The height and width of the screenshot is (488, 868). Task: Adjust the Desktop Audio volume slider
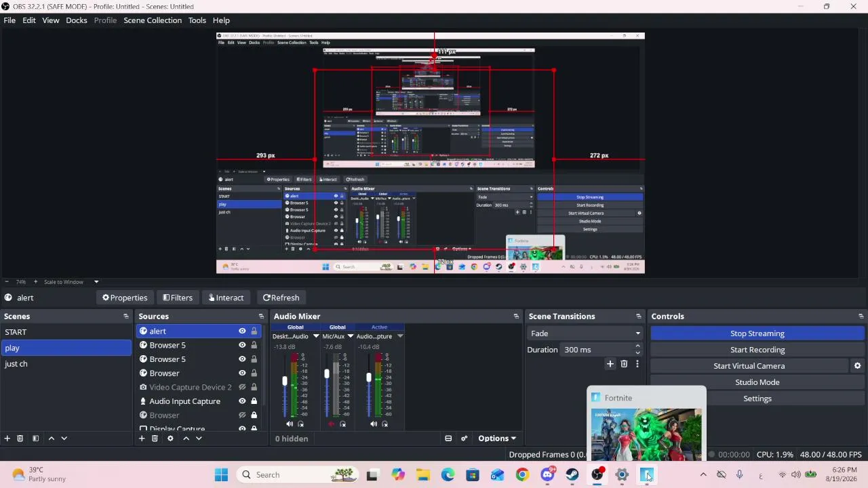(x=285, y=382)
